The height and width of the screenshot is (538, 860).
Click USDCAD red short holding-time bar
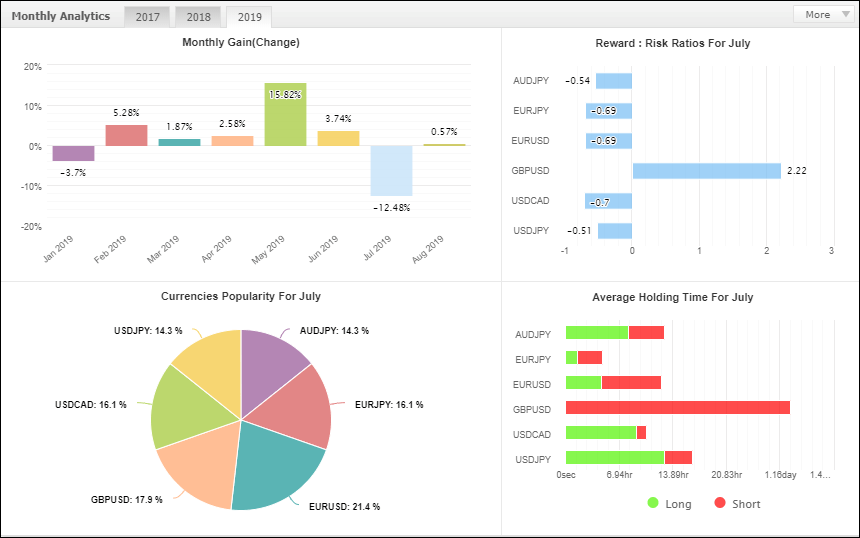pyautogui.click(x=641, y=433)
